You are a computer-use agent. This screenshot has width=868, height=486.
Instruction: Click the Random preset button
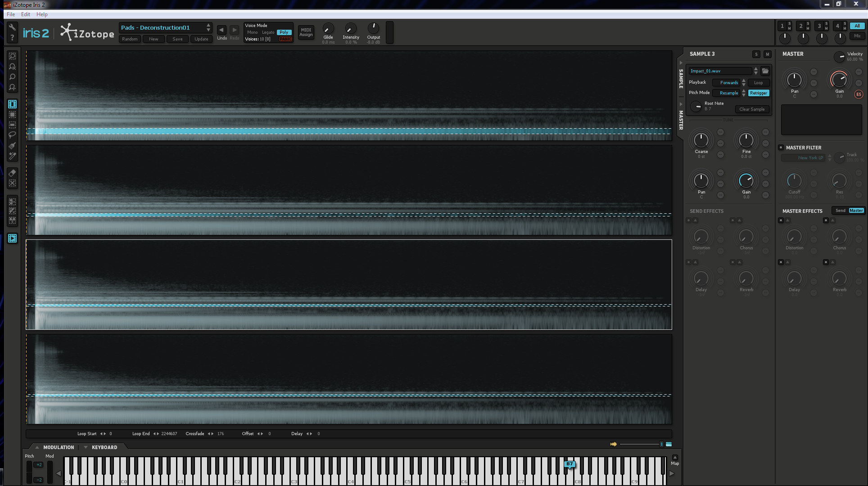coord(130,39)
